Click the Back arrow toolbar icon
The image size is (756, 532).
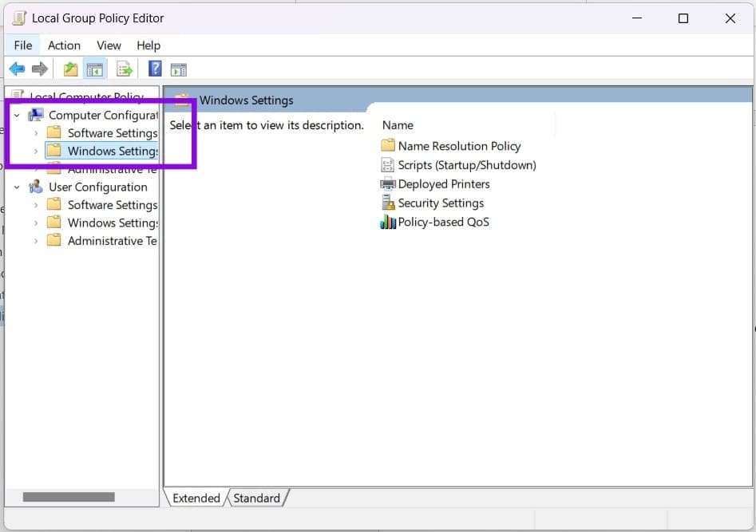point(17,69)
